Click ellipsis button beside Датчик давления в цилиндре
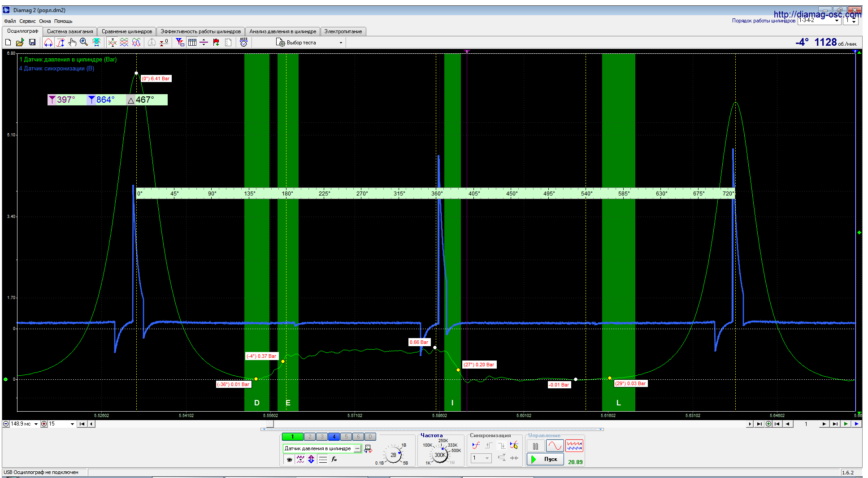The image size is (868, 478). [357, 448]
